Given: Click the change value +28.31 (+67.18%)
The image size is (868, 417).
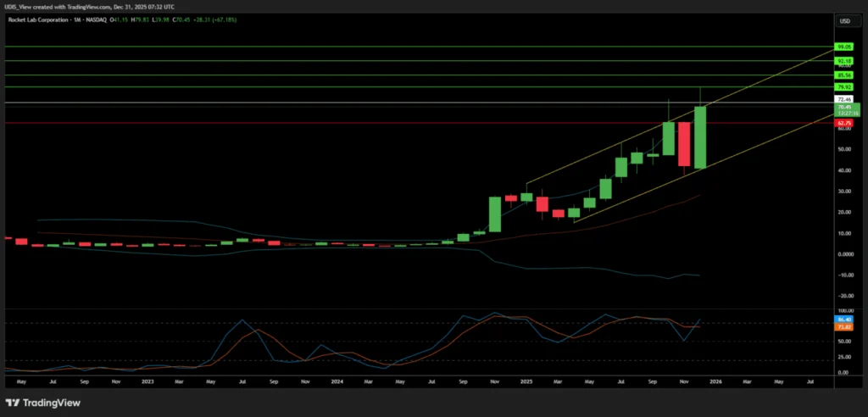Looking at the screenshot, I should 215,19.
